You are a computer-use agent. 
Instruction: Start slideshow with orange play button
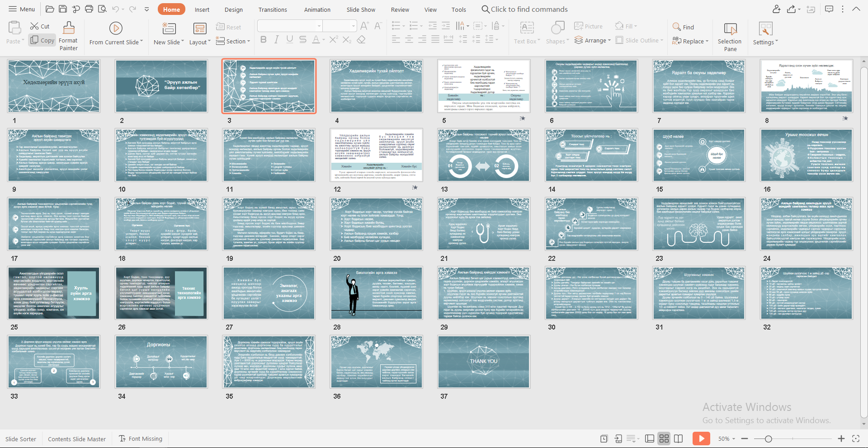pyautogui.click(x=701, y=439)
